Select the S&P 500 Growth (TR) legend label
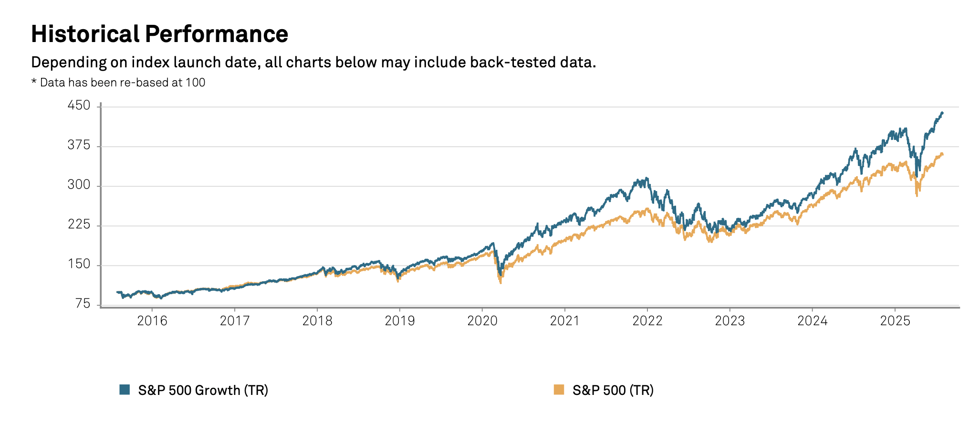This screenshot has height=425, width=980. [203, 390]
